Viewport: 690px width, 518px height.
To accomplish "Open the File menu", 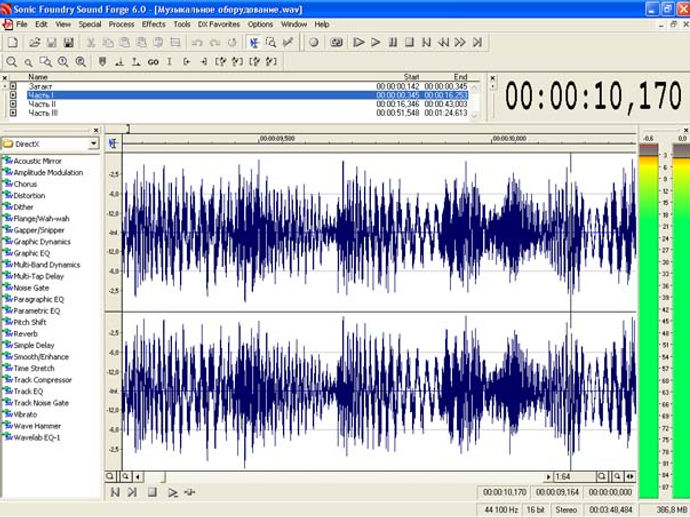I will pyautogui.click(x=22, y=24).
